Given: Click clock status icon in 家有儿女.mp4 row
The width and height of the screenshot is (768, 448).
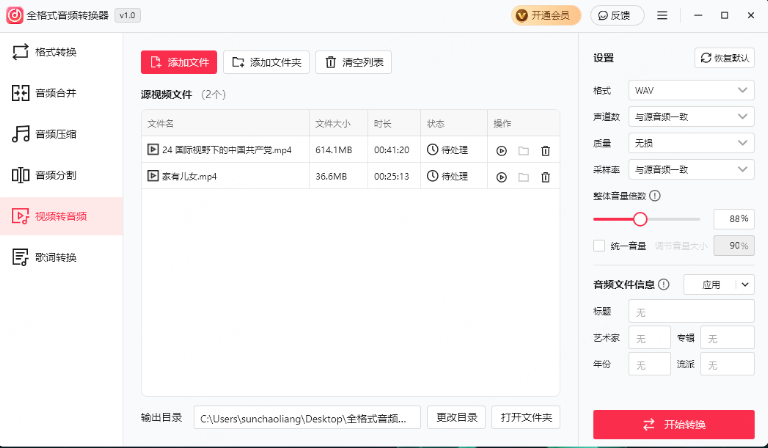Looking at the screenshot, I should 432,176.
